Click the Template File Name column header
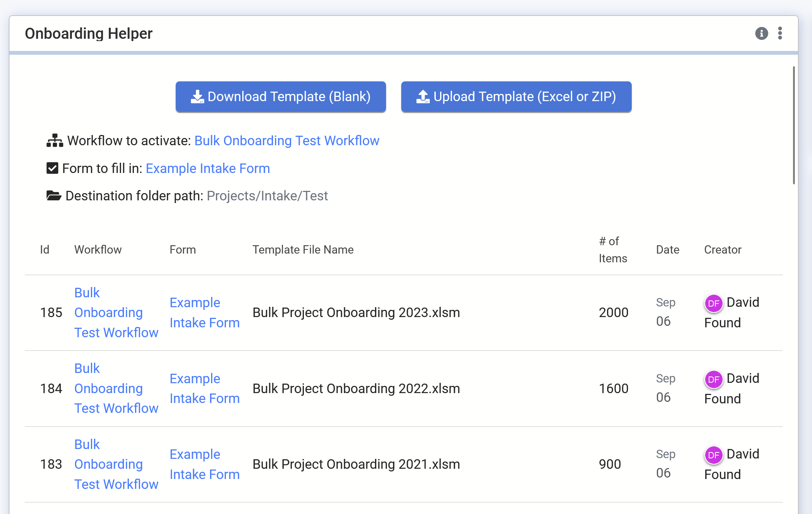Viewport: 812px width, 514px height. point(303,250)
